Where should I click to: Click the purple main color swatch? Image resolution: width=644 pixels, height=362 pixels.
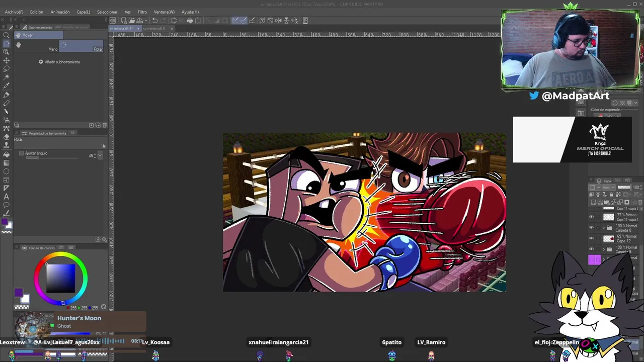(x=19, y=293)
